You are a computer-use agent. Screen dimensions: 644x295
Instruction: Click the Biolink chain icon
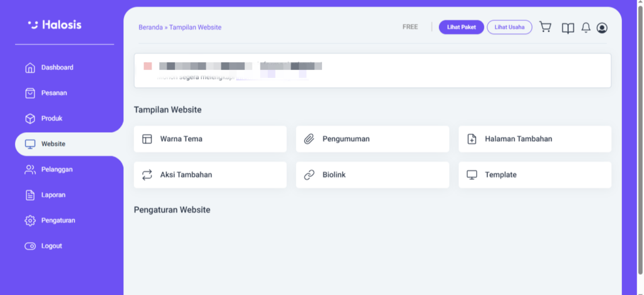pyautogui.click(x=309, y=175)
